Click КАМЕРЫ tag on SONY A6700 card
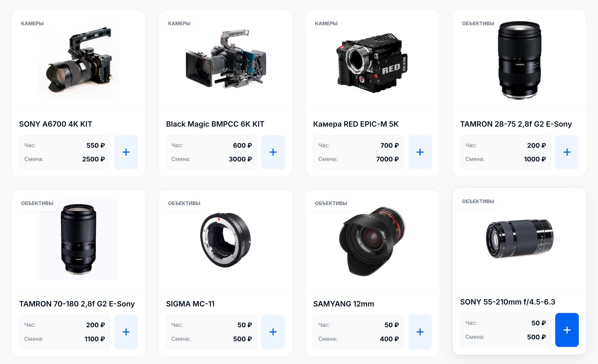 point(32,24)
